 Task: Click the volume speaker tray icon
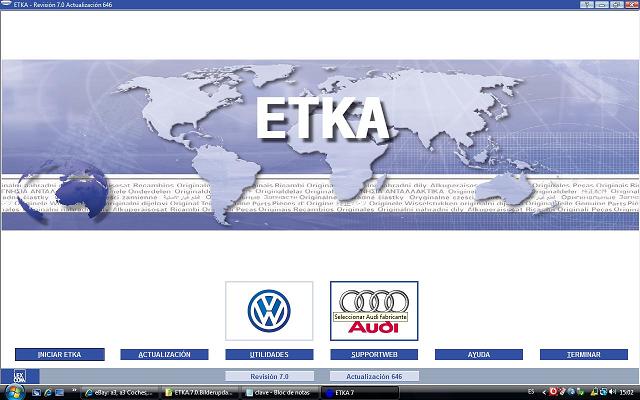click(612, 392)
